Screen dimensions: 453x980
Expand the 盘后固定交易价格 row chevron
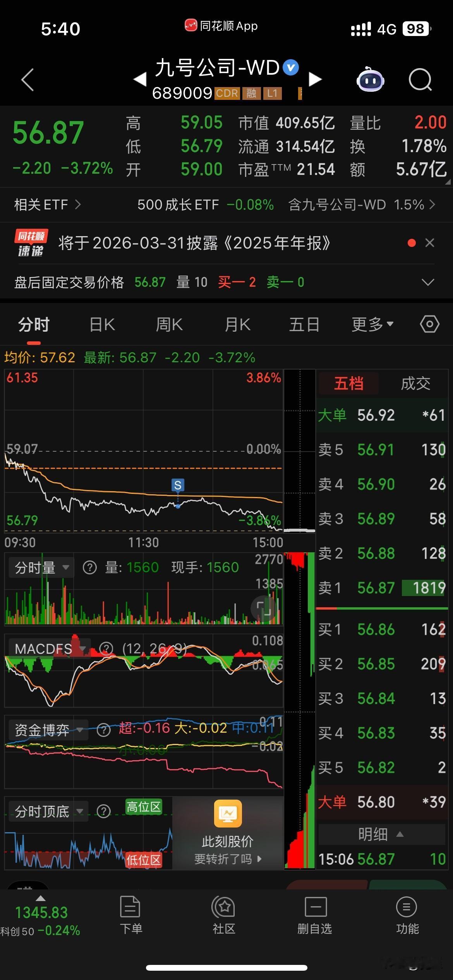coord(427,282)
